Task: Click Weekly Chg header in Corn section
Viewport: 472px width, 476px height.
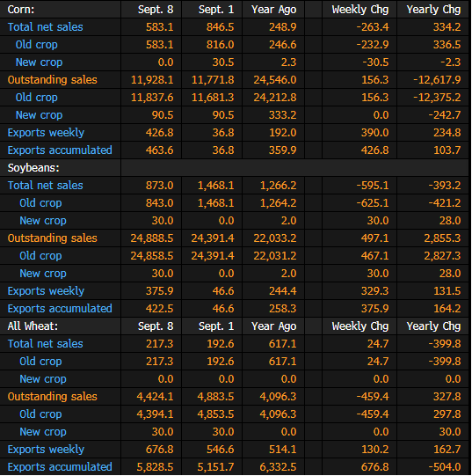Action: point(360,10)
